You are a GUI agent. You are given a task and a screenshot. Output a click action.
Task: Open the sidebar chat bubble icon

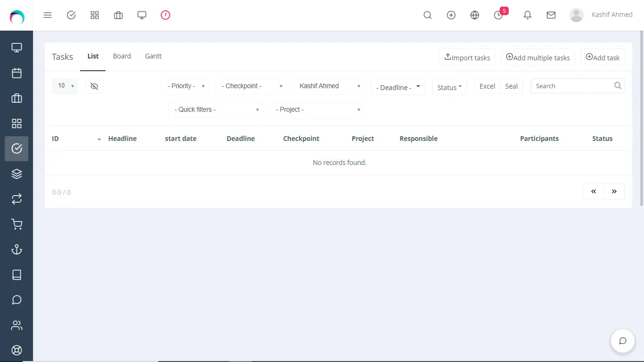coord(17,300)
